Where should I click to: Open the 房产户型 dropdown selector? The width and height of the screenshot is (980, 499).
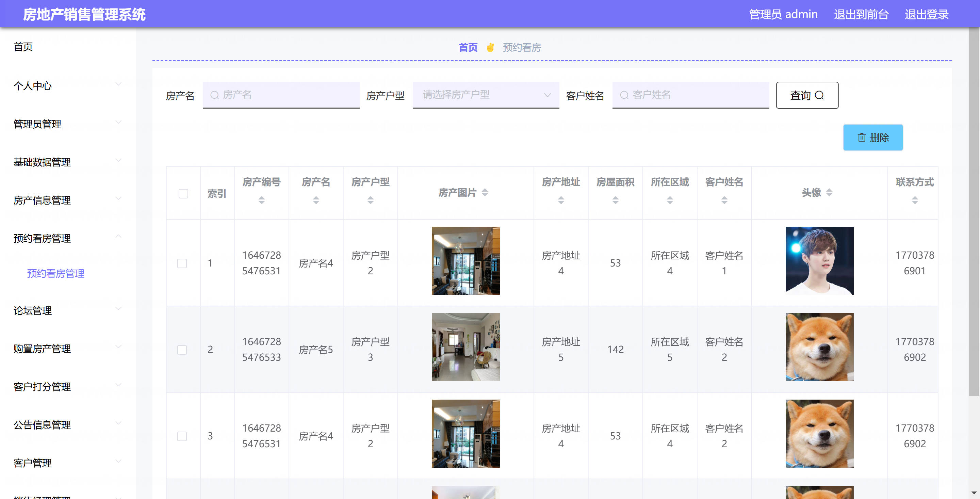(486, 95)
